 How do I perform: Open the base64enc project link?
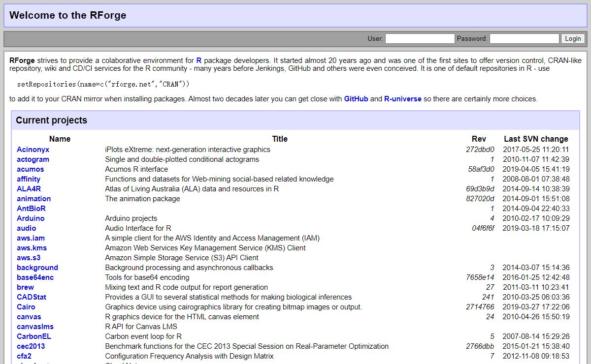click(x=35, y=277)
